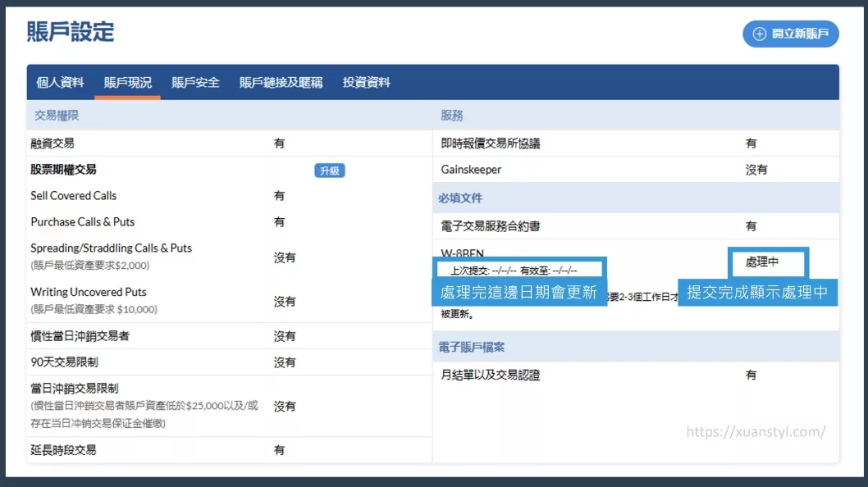The image size is (868, 487).
Task: Select the Purchase Calls & Puts row
Action: 229,221
